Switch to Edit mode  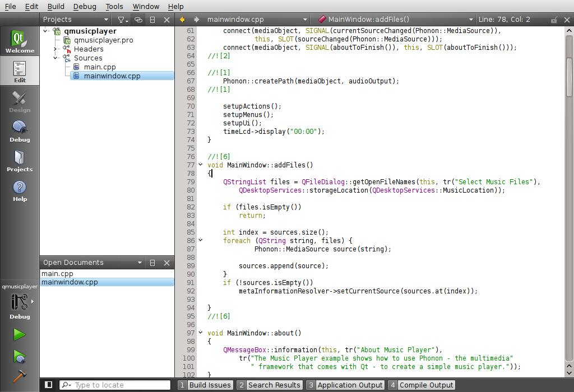20,71
